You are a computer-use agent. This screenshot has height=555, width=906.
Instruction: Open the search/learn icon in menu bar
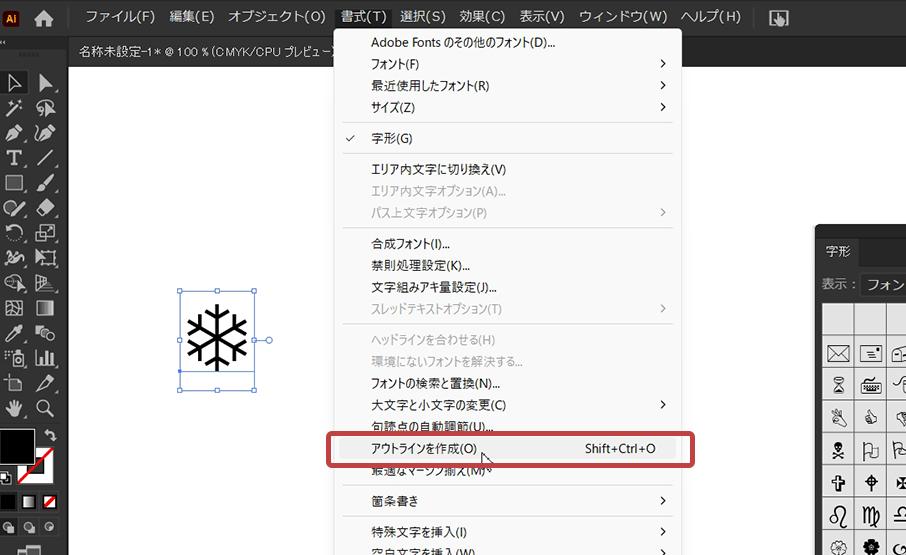pos(779,18)
